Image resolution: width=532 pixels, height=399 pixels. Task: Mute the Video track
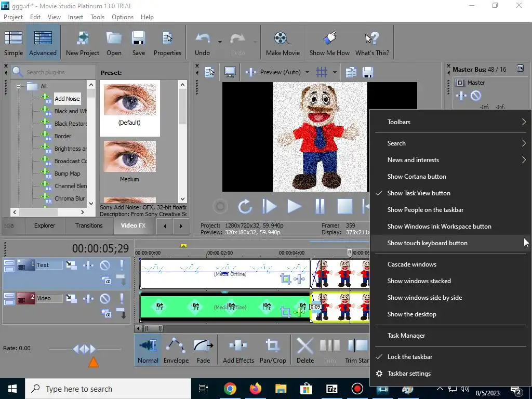tap(105, 298)
